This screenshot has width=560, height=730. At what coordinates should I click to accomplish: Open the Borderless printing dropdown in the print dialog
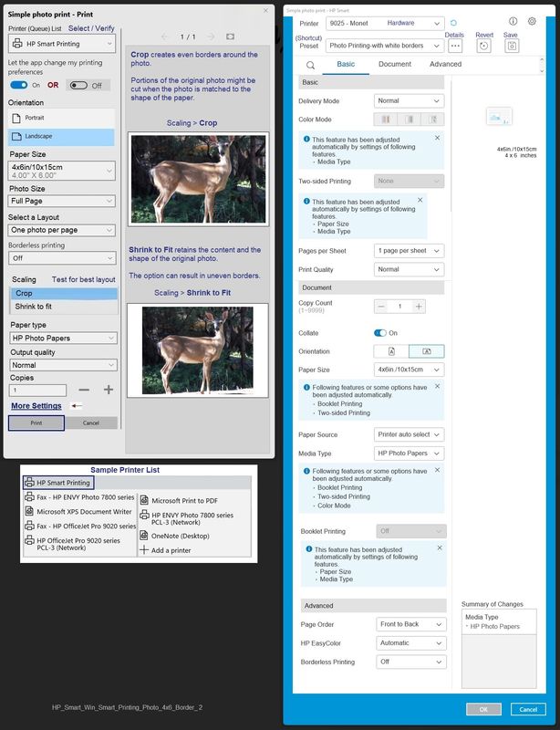[62, 258]
